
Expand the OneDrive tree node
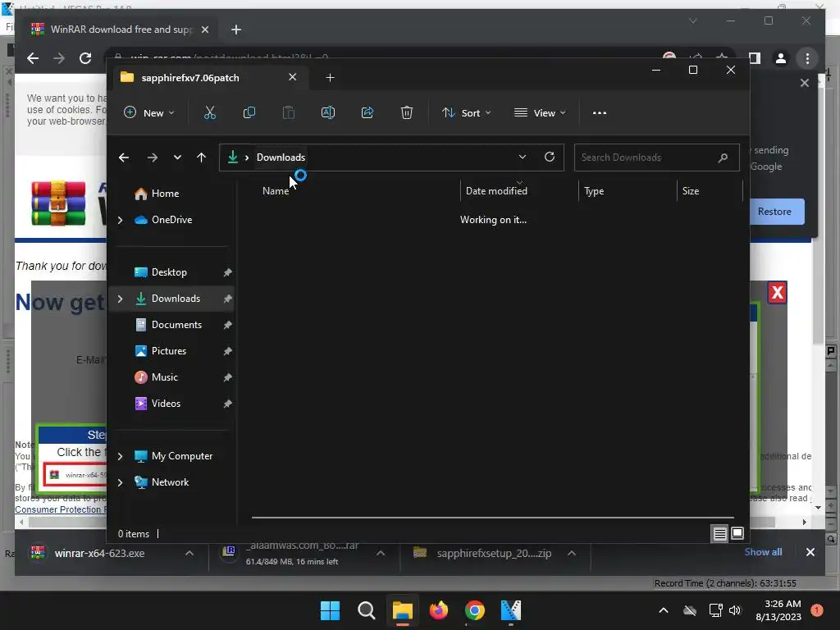121,220
